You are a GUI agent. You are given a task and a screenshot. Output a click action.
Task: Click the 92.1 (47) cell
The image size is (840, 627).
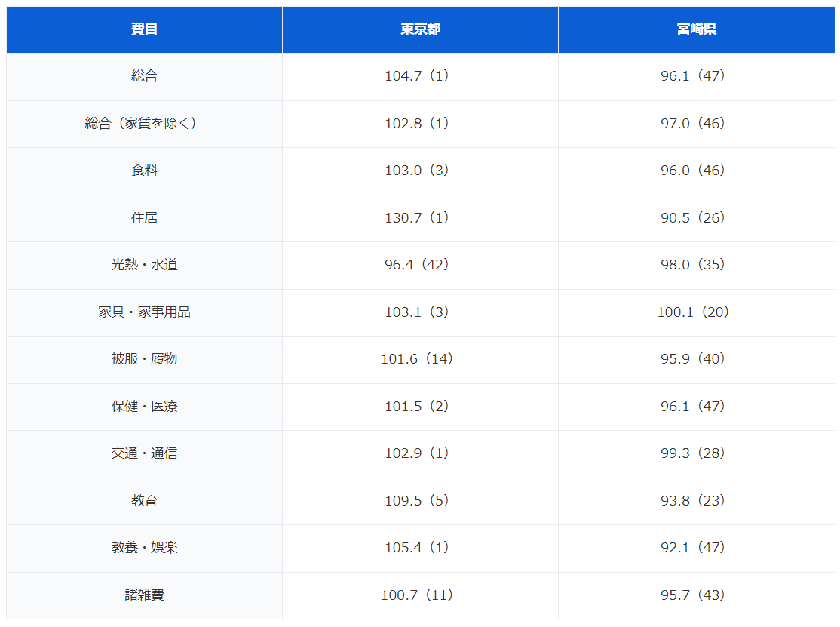[x=696, y=548]
